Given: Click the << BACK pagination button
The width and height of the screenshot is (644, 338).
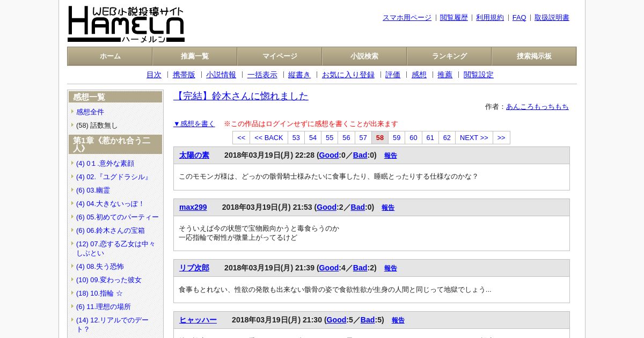Looking at the screenshot, I should 269,138.
